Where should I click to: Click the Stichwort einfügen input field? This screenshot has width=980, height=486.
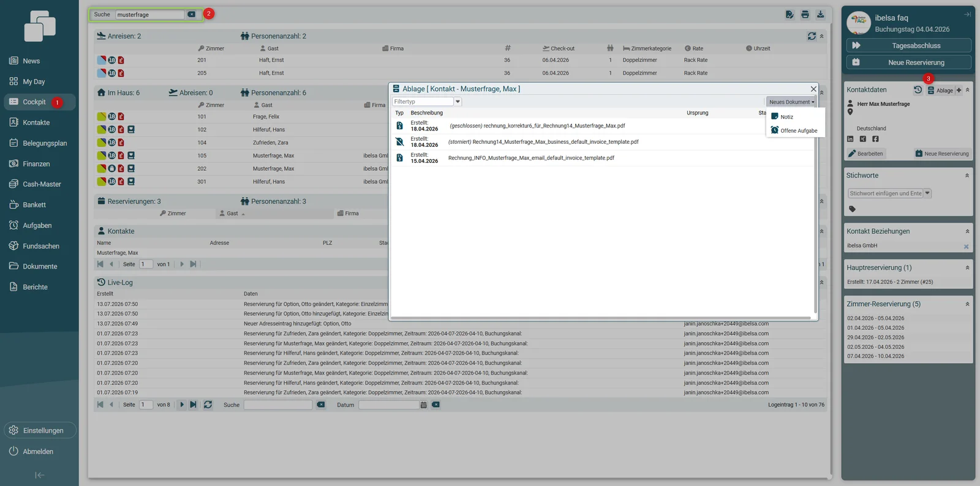[885, 193]
